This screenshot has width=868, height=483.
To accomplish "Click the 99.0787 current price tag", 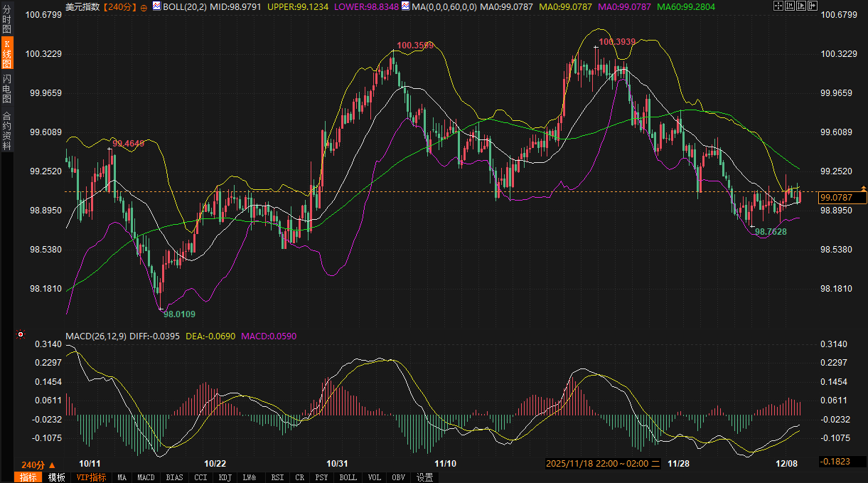I will pos(836,197).
